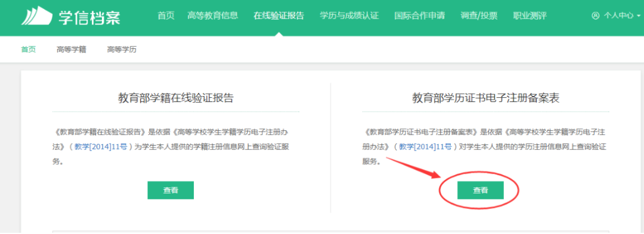Screen dimensions: 644x234
Task: Expand the 个人中心 dropdown arrow
Action: [x=638, y=17]
